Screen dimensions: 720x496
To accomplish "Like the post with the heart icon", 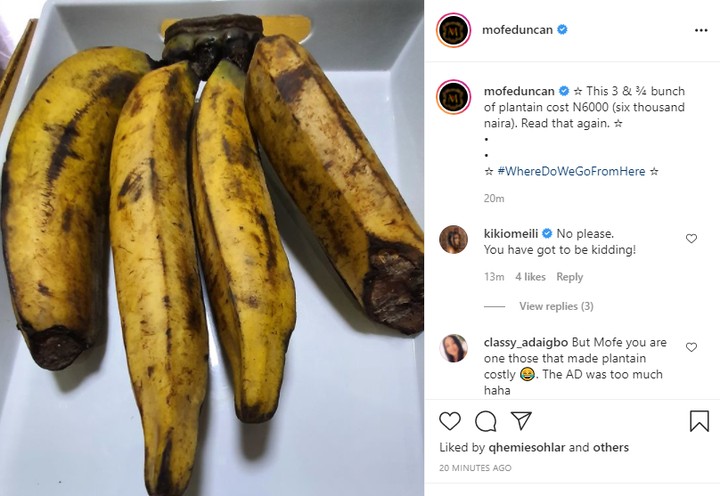I will pyautogui.click(x=450, y=421).
